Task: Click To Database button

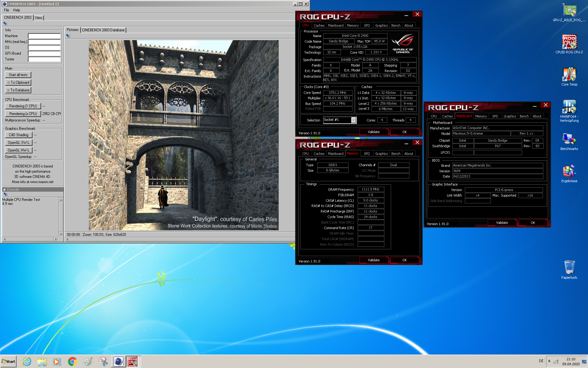Action: pos(18,90)
